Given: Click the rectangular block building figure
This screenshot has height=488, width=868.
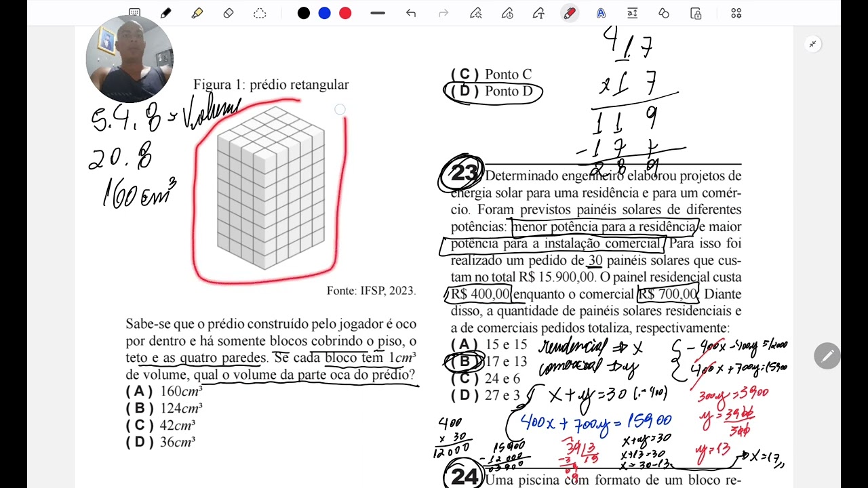Looking at the screenshot, I should (271, 188).
